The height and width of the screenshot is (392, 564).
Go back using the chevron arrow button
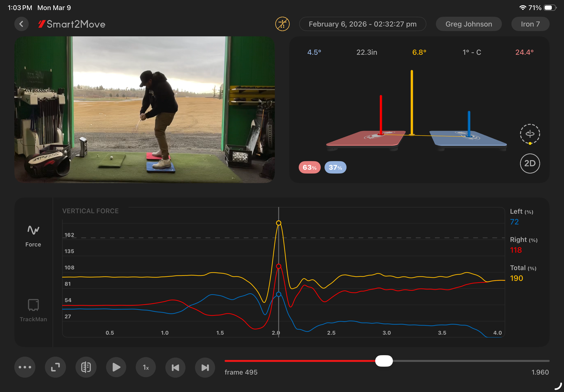tap(21, 24)
